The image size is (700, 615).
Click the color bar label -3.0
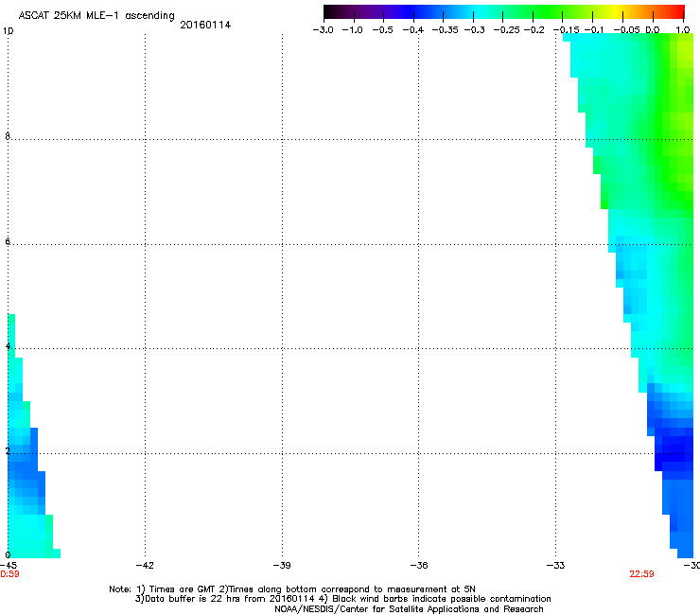(x=323, y=30)
